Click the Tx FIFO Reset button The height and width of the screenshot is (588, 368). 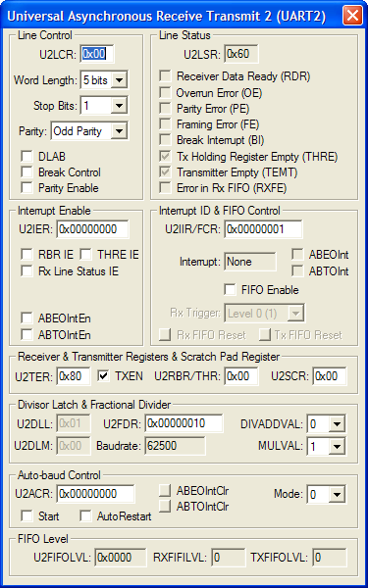tap(265, 334)
